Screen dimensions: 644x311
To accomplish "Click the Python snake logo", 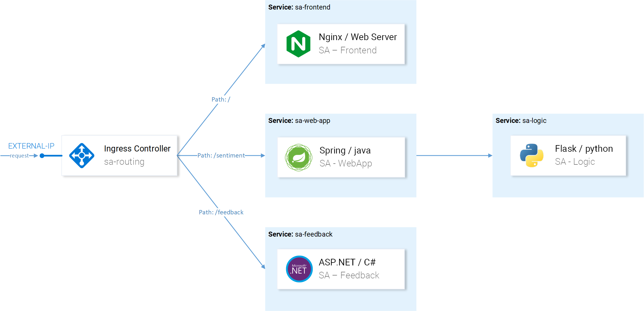I will [532, 155].
